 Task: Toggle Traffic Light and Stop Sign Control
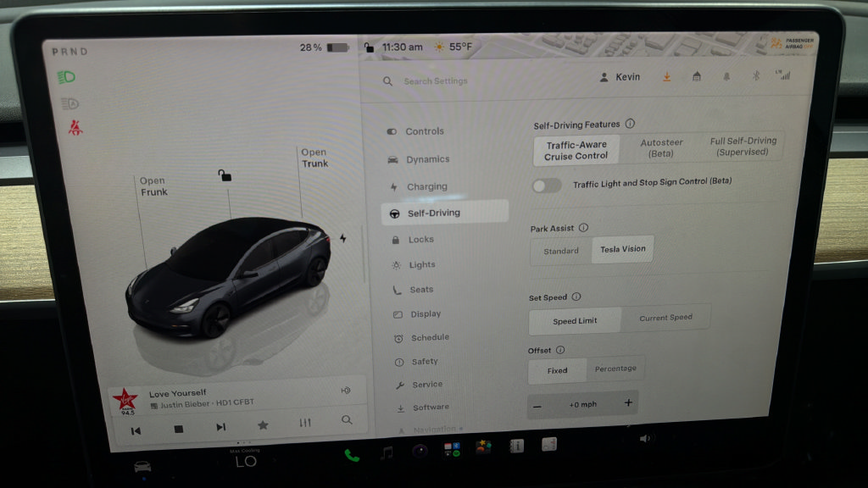(547, 186)
